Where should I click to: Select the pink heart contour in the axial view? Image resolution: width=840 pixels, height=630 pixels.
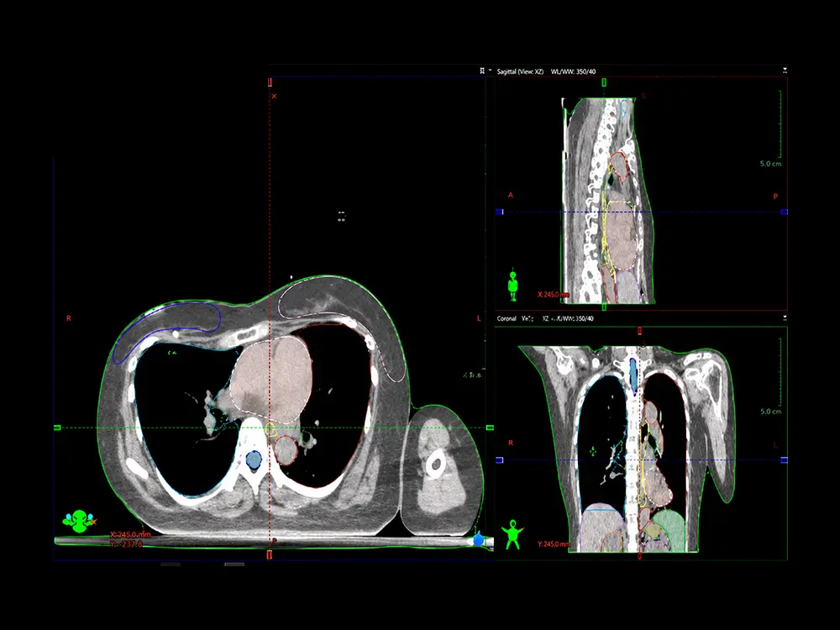coord(271,378)
